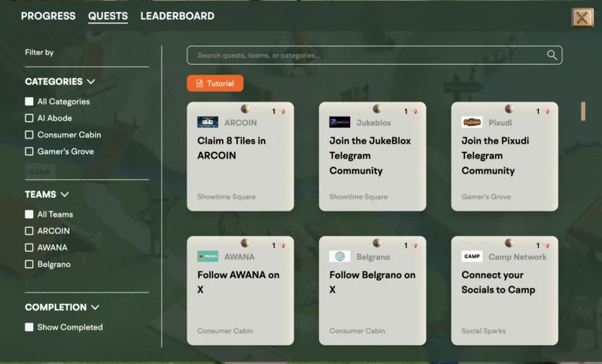Viewport: 602px width, 364px height.
Task: Click the pin on the Camp Network card
Action: point(509,243)
